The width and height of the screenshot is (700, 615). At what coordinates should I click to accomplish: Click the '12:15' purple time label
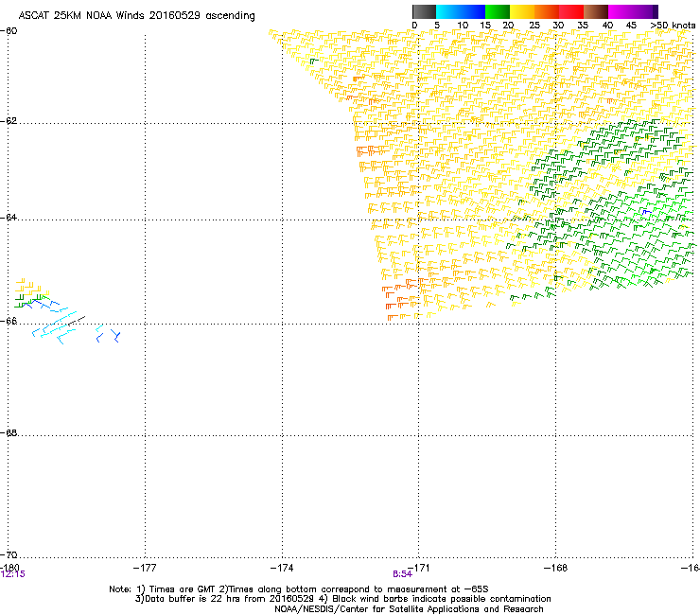(x=13, y=574)
